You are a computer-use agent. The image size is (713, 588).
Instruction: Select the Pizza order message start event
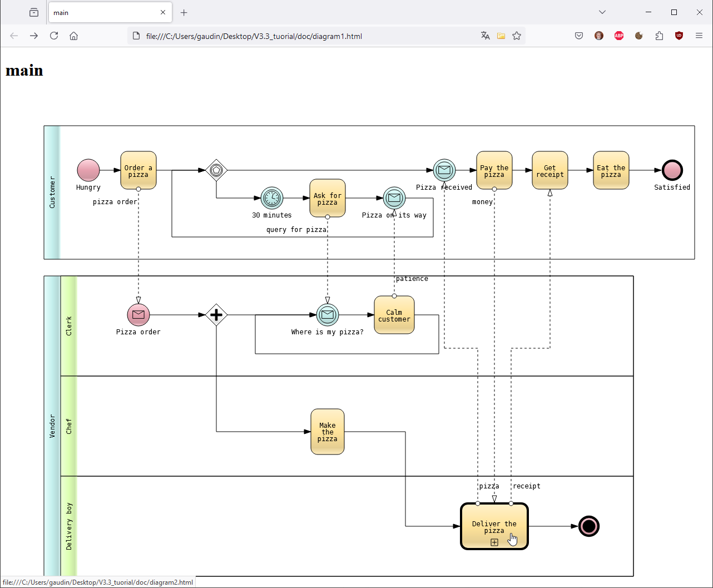[x=138, y=315]
